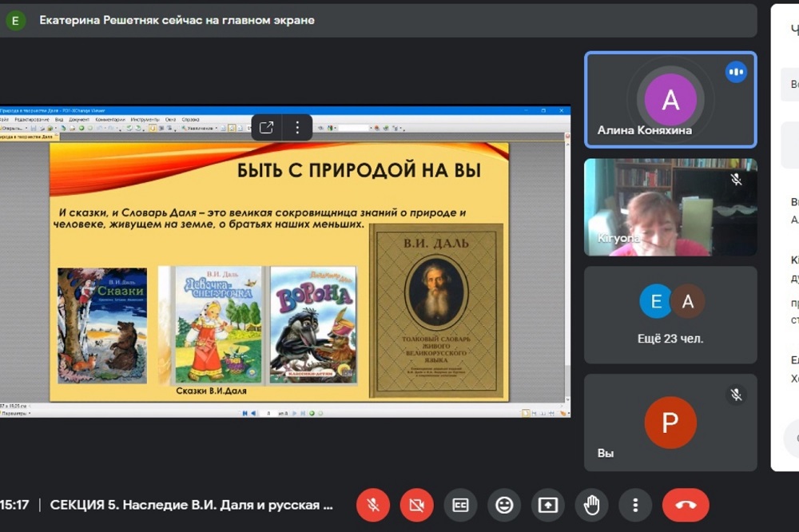Raise hand using the hand icon
799x532 pixels.
pos(591,505)
